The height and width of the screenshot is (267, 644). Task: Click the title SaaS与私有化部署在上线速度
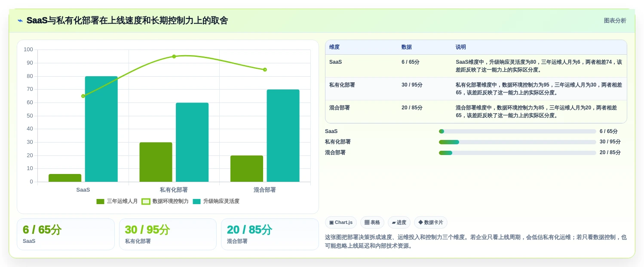pos(127,21)
